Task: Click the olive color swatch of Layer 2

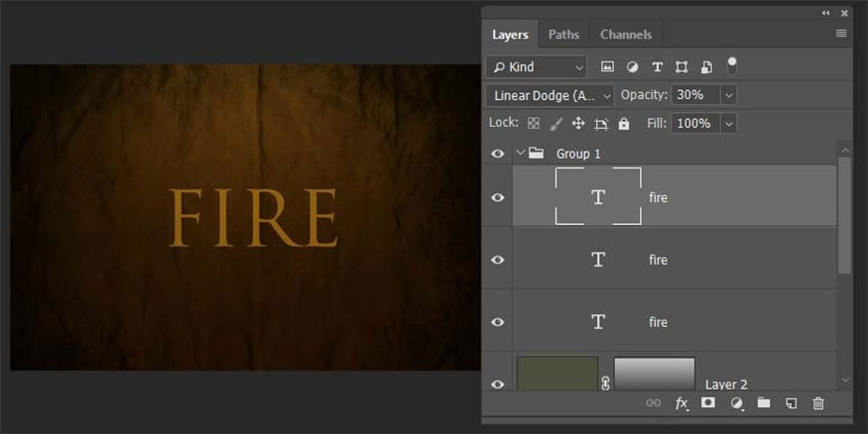Action: click(557, 374)
